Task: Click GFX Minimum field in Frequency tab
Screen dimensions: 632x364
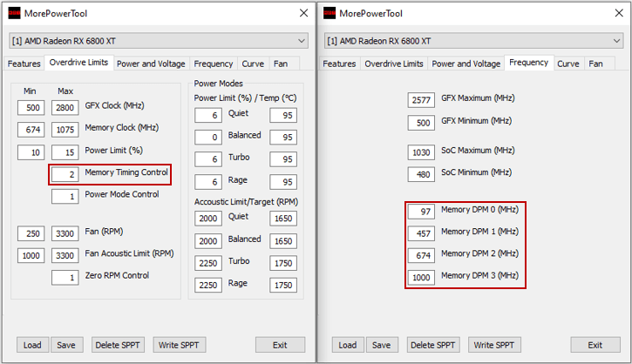Action: pos(421,123)
